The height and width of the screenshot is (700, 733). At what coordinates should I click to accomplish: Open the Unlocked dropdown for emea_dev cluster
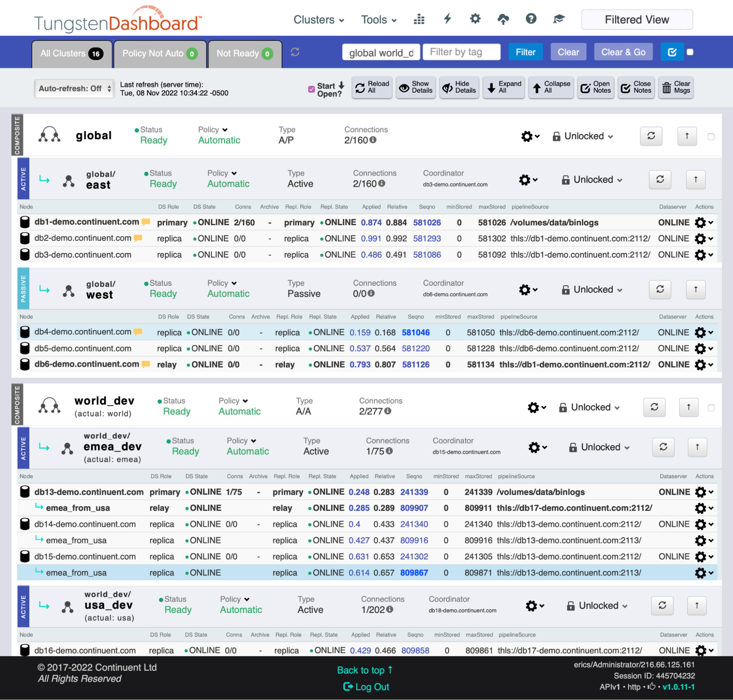click(599, 447)
